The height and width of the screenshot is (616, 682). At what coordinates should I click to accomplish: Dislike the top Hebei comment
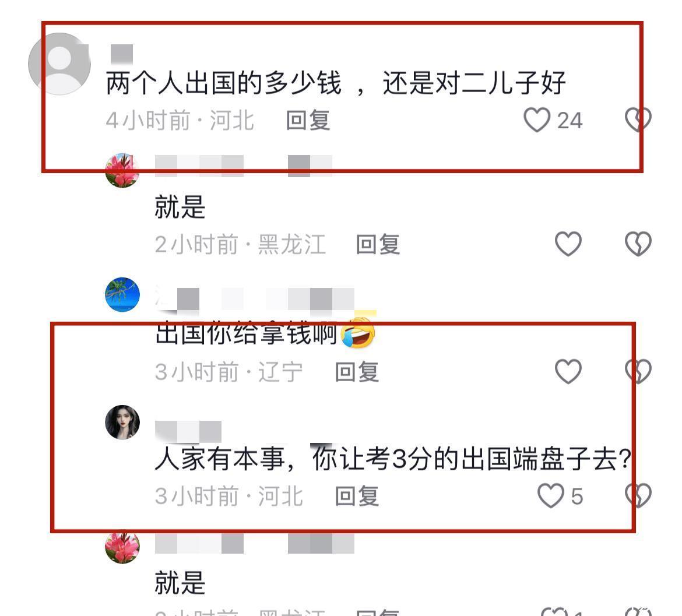pos(638,119)
